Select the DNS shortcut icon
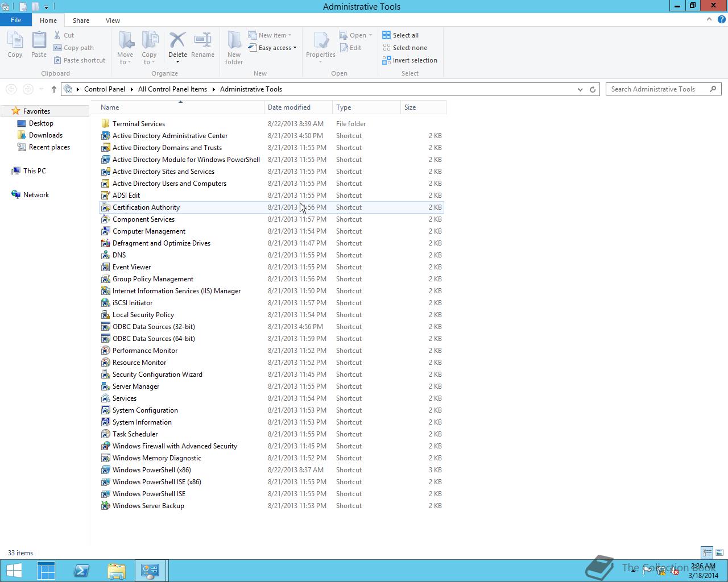This screenshot has width=728, height=582. [105, 255]
